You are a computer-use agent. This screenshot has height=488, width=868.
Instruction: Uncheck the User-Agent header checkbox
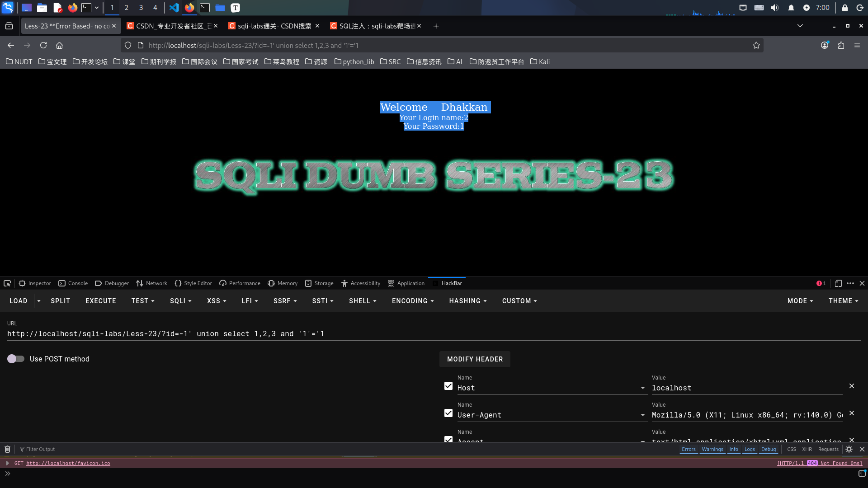448,413
